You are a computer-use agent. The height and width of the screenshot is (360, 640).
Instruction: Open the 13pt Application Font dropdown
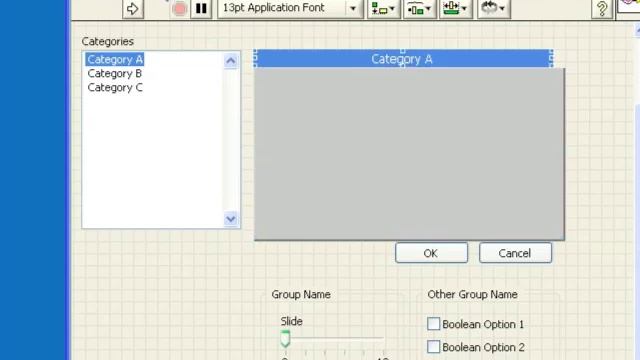tap(290, 9)
